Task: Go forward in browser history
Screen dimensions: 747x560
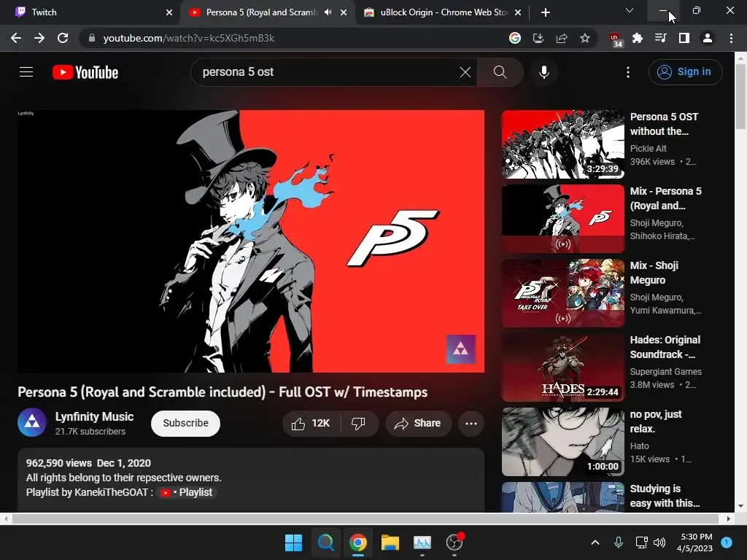Action: [x=39, y=38]
